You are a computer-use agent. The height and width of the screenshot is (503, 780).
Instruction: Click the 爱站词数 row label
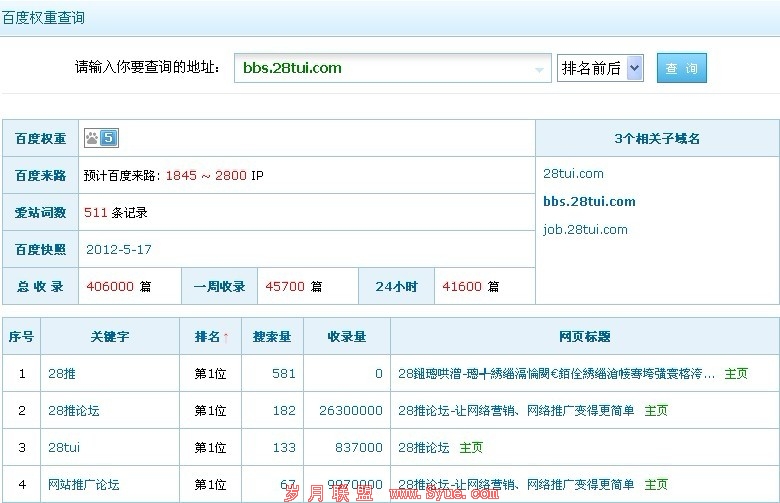[40, 212]
